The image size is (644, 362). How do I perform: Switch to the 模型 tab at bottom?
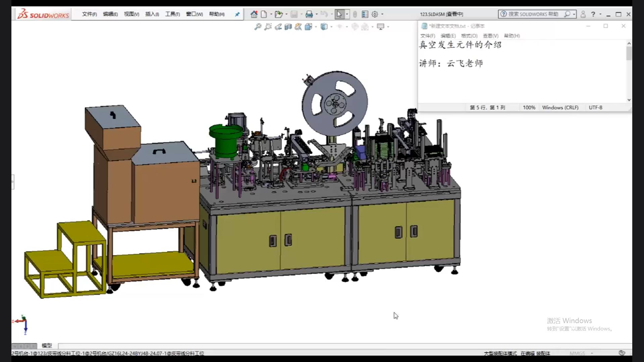tap(47, 345)
